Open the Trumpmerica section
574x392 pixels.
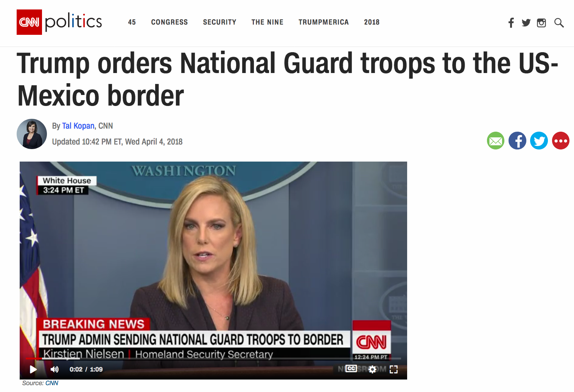(324, 22)
